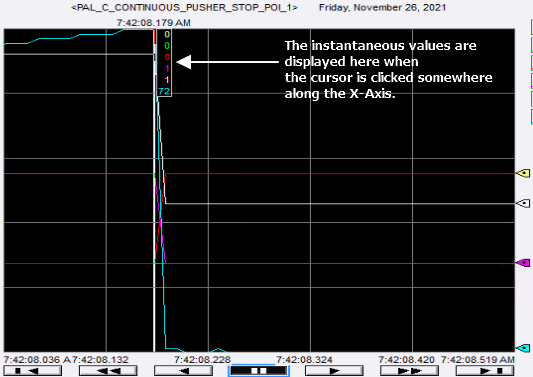Viewport: 533px width, 377px height.
Task: Click the purple 1 value in value box
Action: [167, 68]
